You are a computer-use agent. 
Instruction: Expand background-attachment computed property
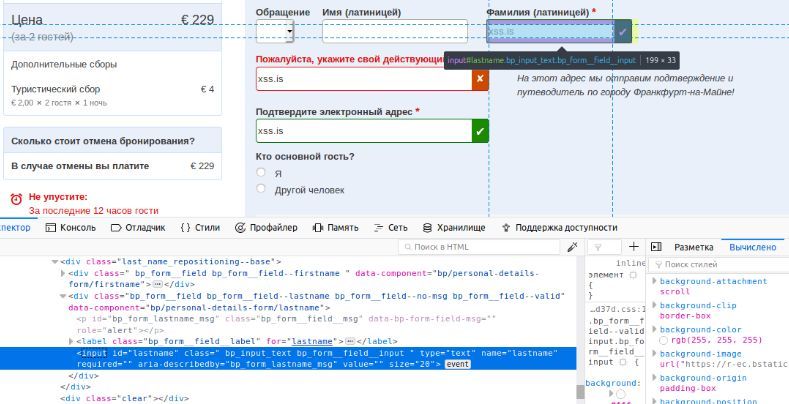click(x=654, y=281)
